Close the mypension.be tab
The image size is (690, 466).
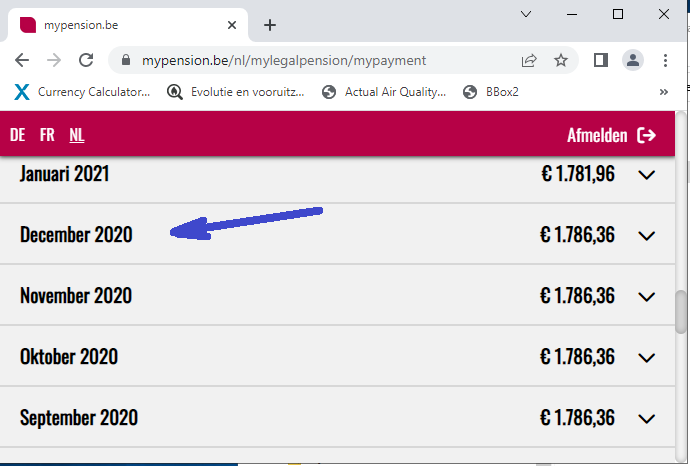coord(232,25)
